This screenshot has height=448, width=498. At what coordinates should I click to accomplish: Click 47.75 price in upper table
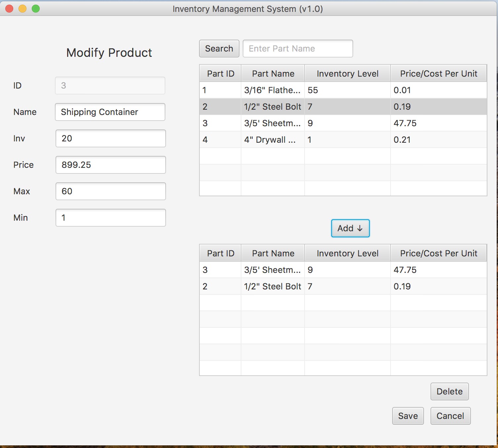[438, 123]
